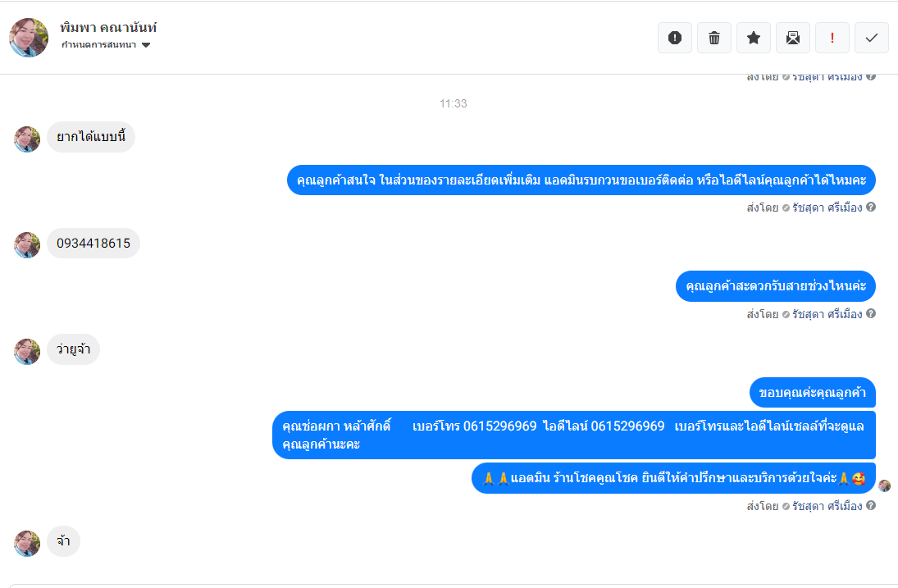Click the 'ขอบคุณค่ะคุณลูกค้า' message bubble
This screenshot has width=898, height=588.
coord(813,393)
